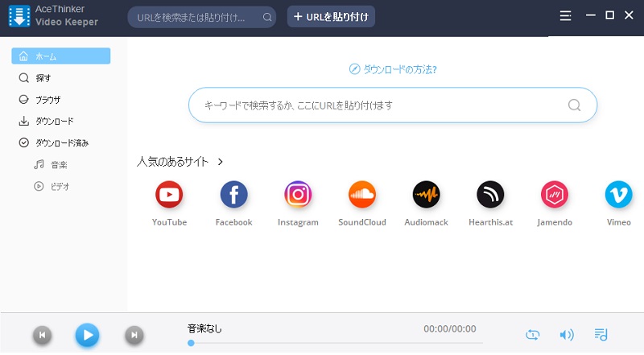Start playback with the play button

87,335
